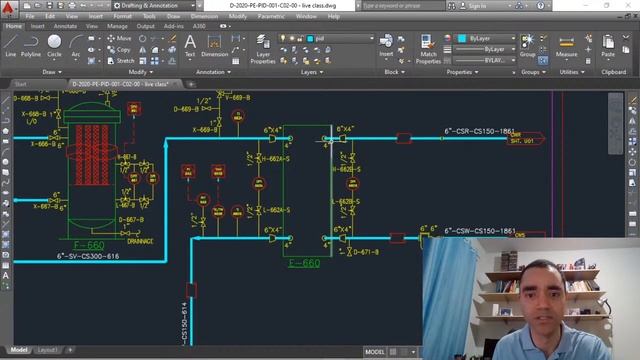Toggle layer pid lock icon
640x360 pixels.
[300, 38]
